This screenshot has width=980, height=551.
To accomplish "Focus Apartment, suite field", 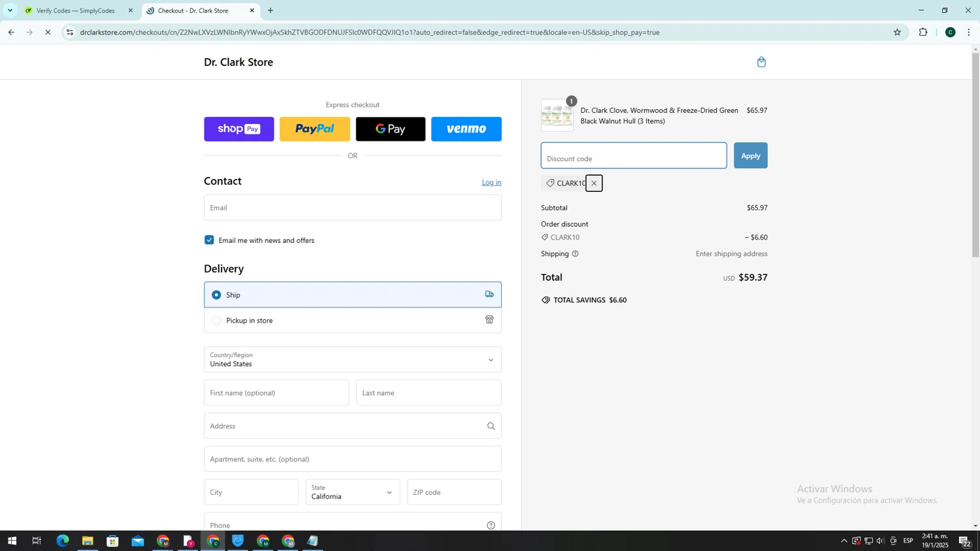I will pyautogui.click(x=353, y=460).
